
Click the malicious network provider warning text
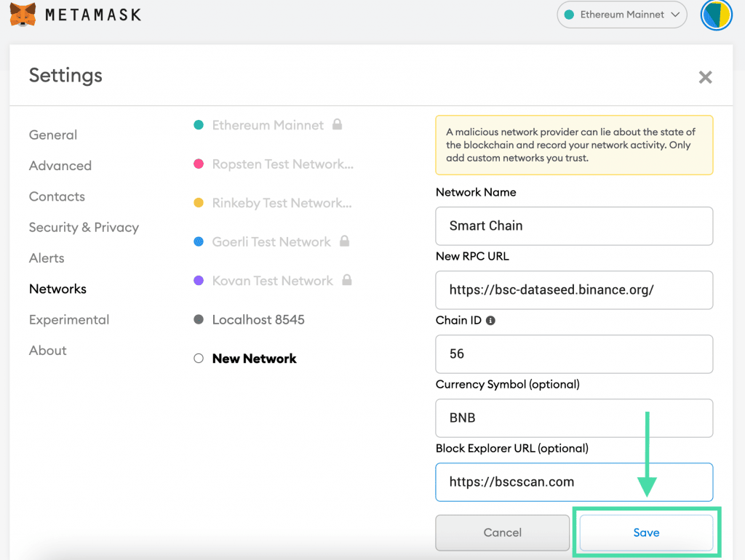pos(570,145)
